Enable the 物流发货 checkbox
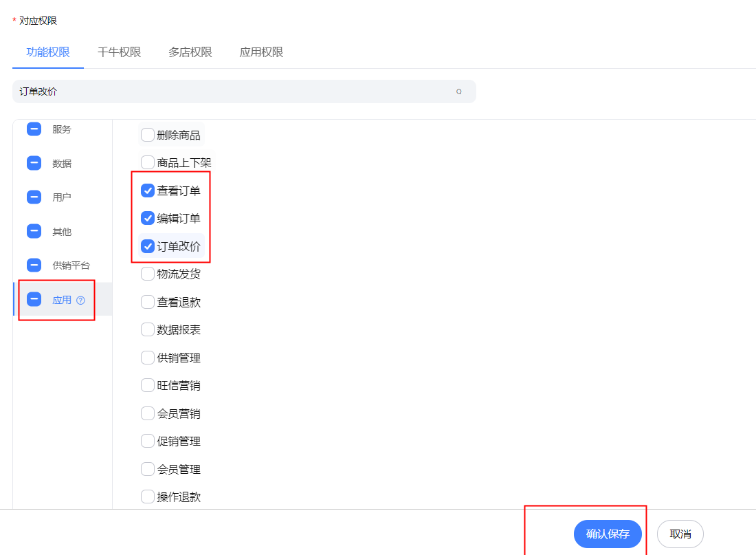Screen dimensions: 756x555 (148, 274)
